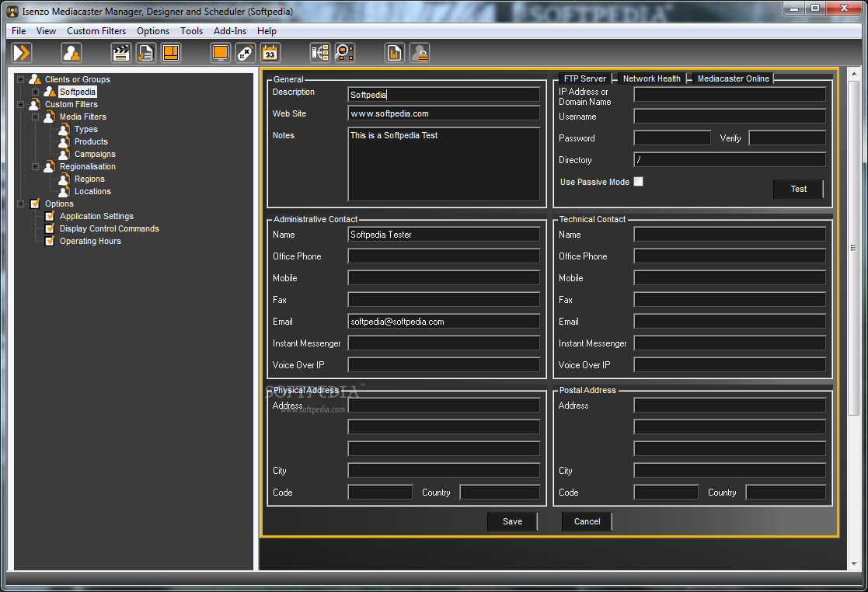Click the Operating Hours checkmark icon

pos(50,241)
